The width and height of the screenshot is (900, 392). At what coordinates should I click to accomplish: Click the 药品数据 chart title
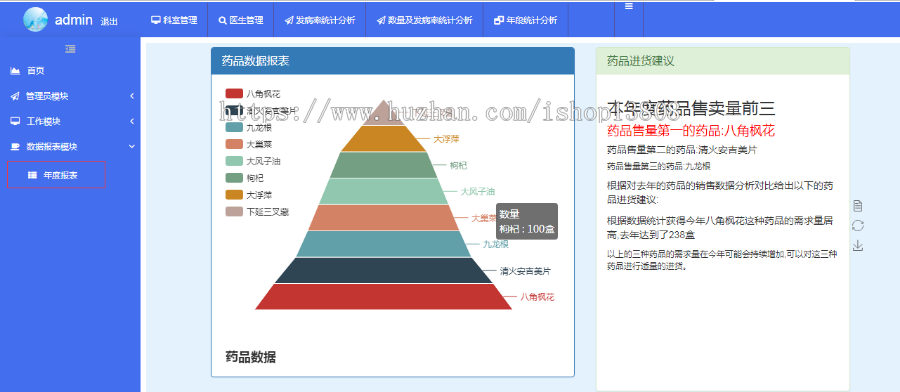tap(251, 357)
